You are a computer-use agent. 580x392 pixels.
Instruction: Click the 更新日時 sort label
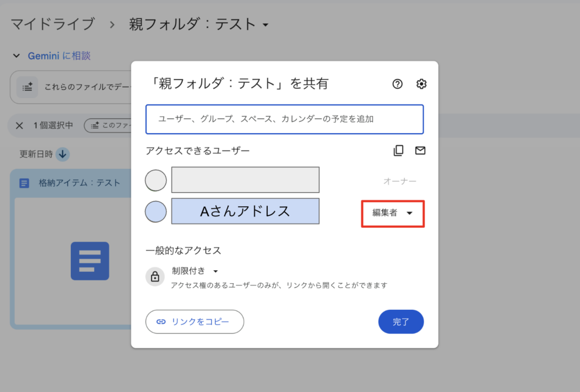point(36,154)
